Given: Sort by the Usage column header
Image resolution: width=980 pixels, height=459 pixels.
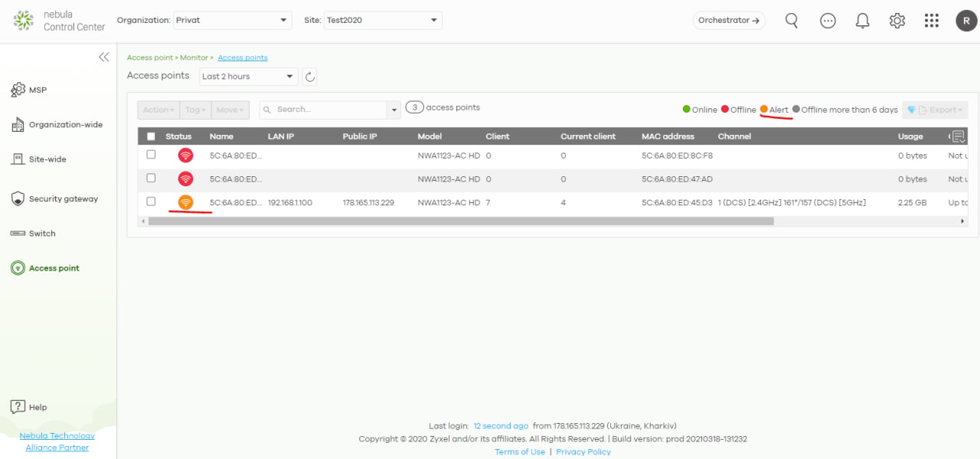Looking at the screenshot, I should point(910,136).
